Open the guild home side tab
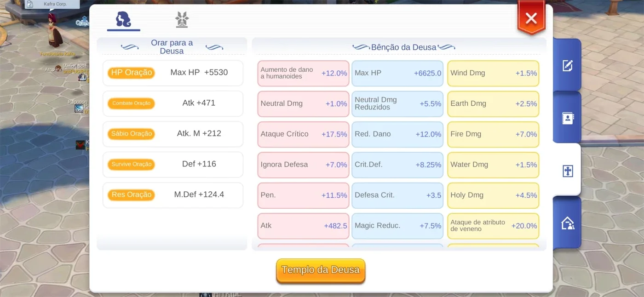The image size is (644, 297). pos(567,223)
